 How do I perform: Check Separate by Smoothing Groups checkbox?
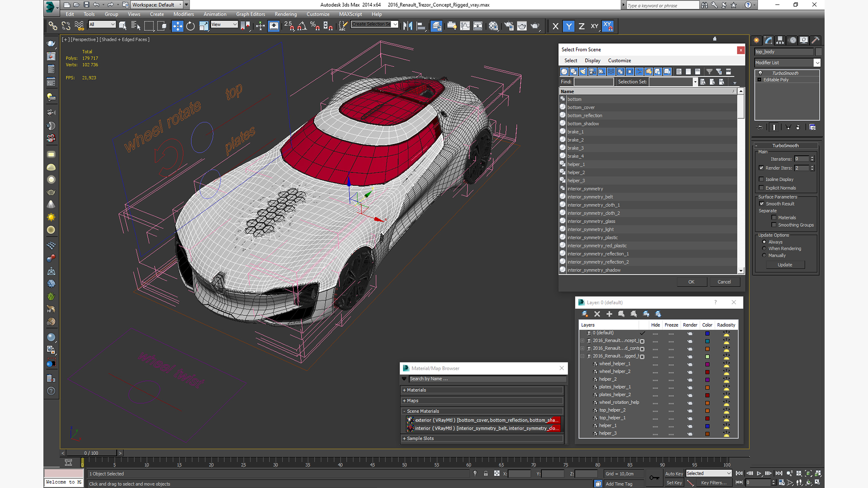(x=774, y=225)
